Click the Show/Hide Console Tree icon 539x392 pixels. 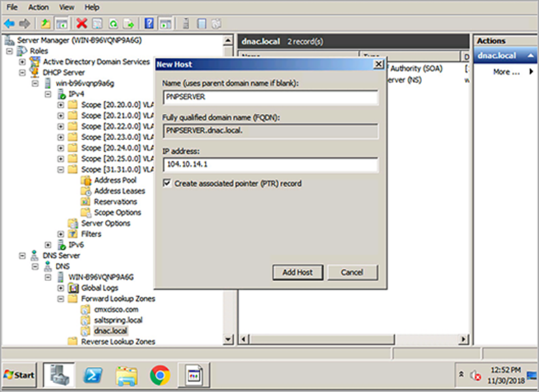click(62, 24)
